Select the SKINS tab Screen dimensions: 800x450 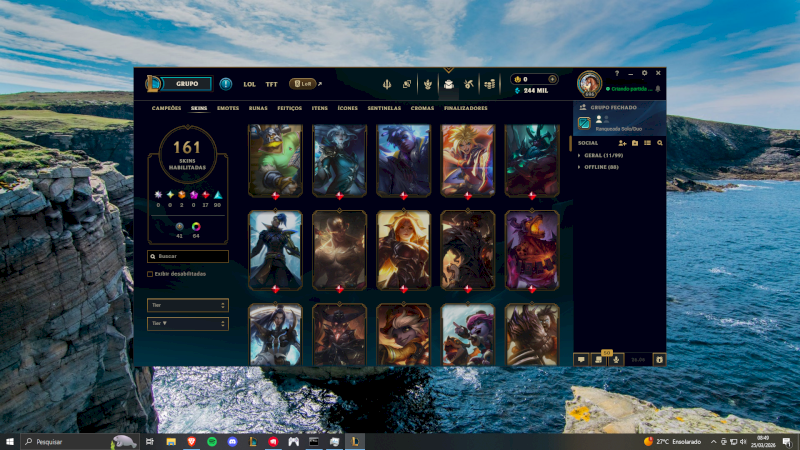[199, 108]
